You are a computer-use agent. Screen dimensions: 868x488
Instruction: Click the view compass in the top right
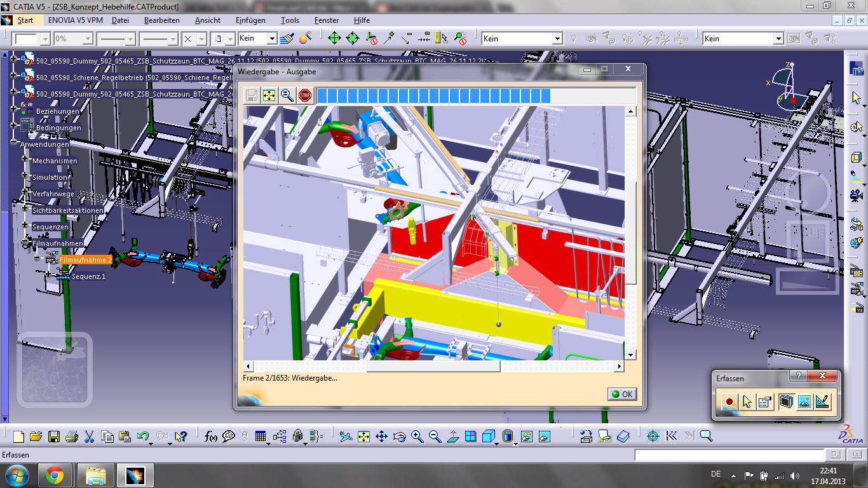790,86
